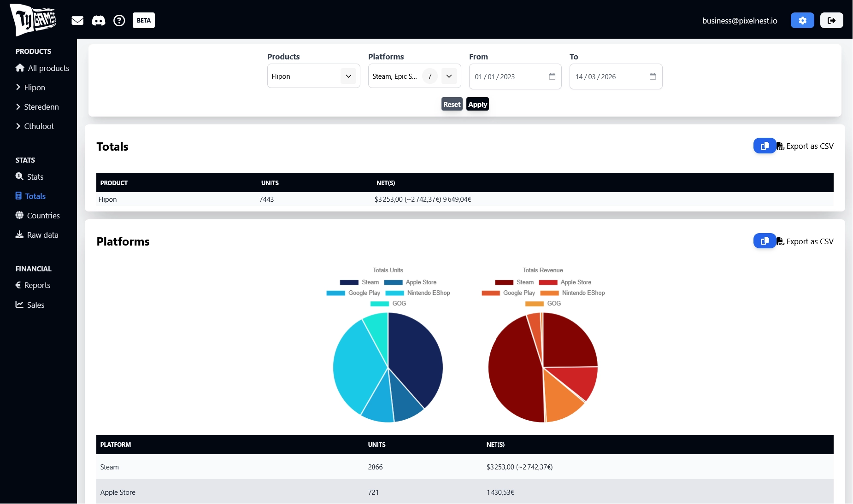The width and height of the screenshot is (853, 504).
Task: Copy Totals table with blue copy icon
Action: [765, 146]
